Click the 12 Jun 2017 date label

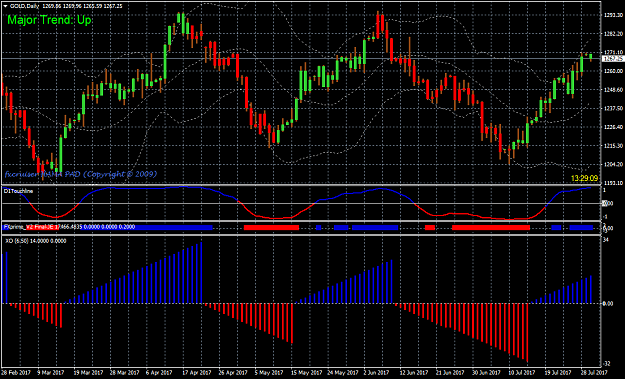click(x=414, y=373)
